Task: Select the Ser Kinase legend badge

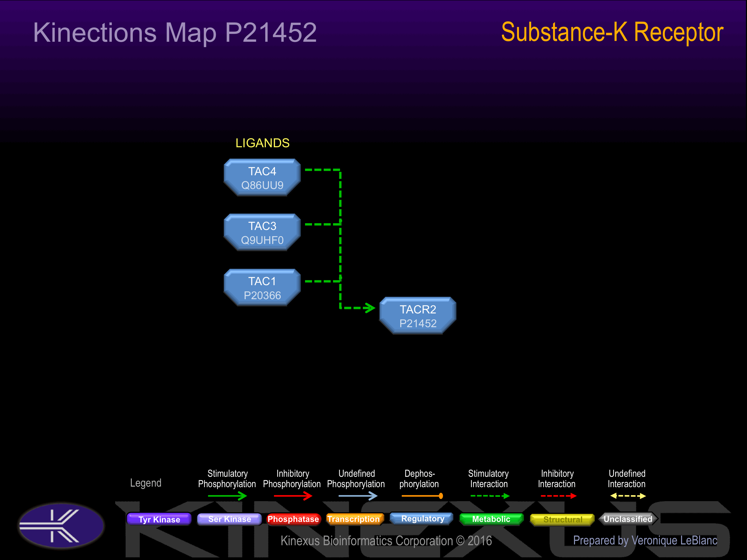Action: (x=230, y=519)
